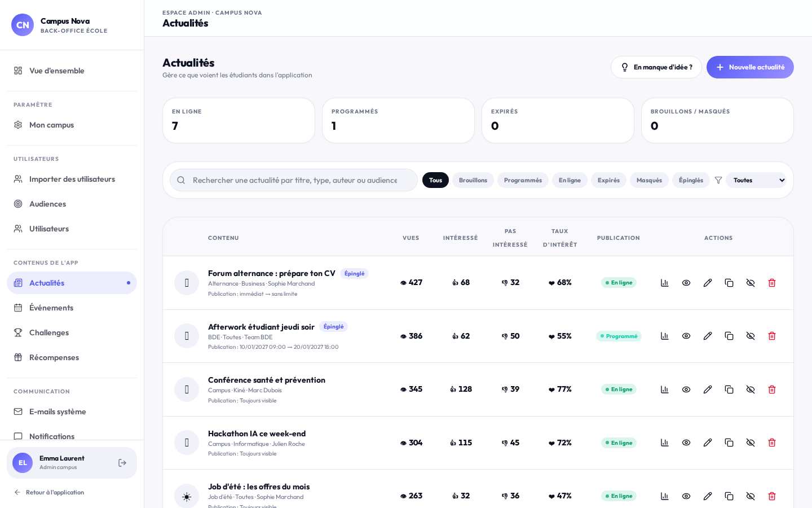This screenshot has width=812, height=508.
Task: Duplicate the Forum alternance news item
Action: (x=729, y=283)
